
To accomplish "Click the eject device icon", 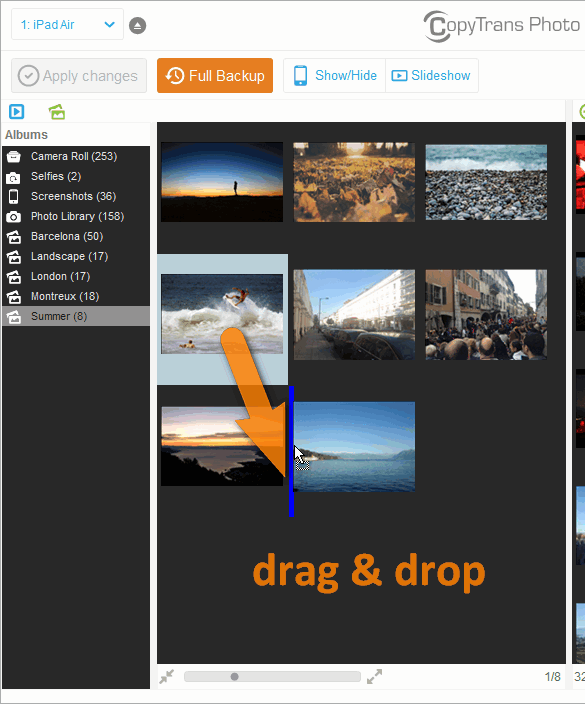I will tap(137, 26).
